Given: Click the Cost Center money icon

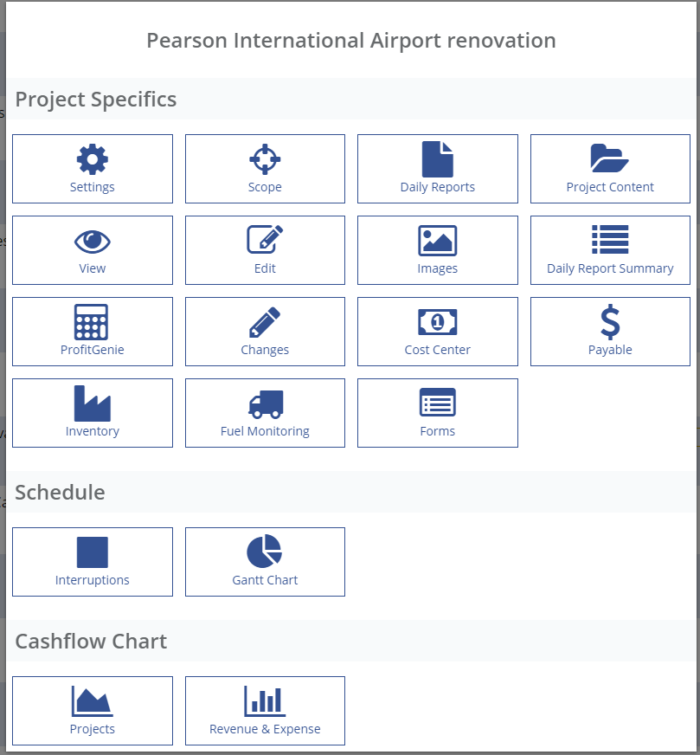Looking at the screenshot, I should 438,322.
